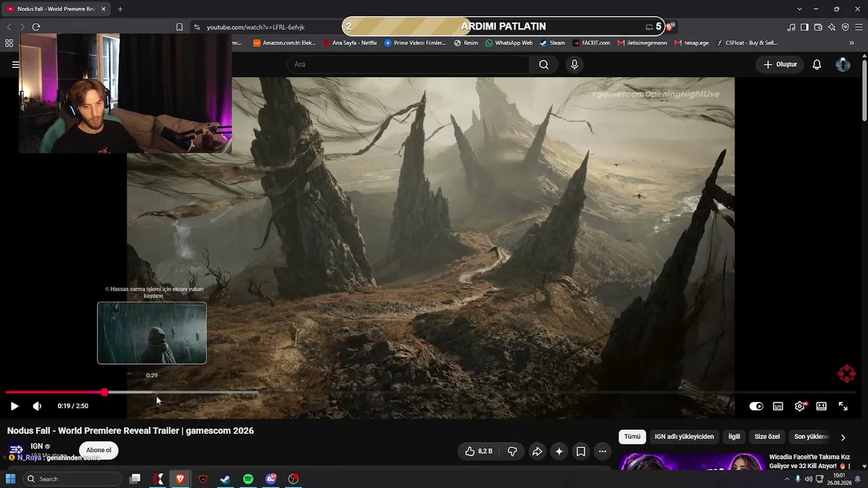Go back to previous page
This screenshot has width=868, height=488.
9,27
